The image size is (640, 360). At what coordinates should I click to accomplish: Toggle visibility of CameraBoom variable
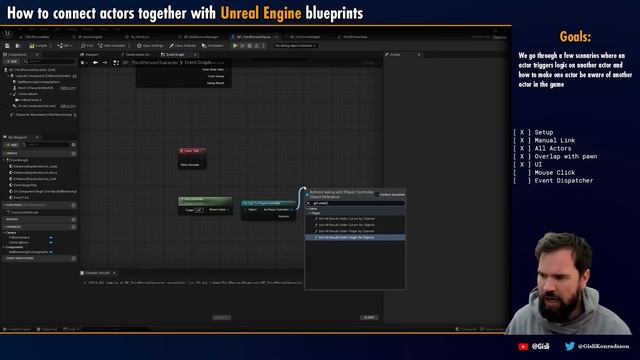tap(51, 242)
